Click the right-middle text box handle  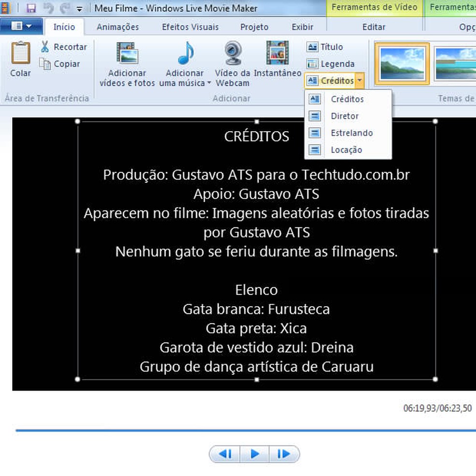pyautogui.click(x=435, y=251)
